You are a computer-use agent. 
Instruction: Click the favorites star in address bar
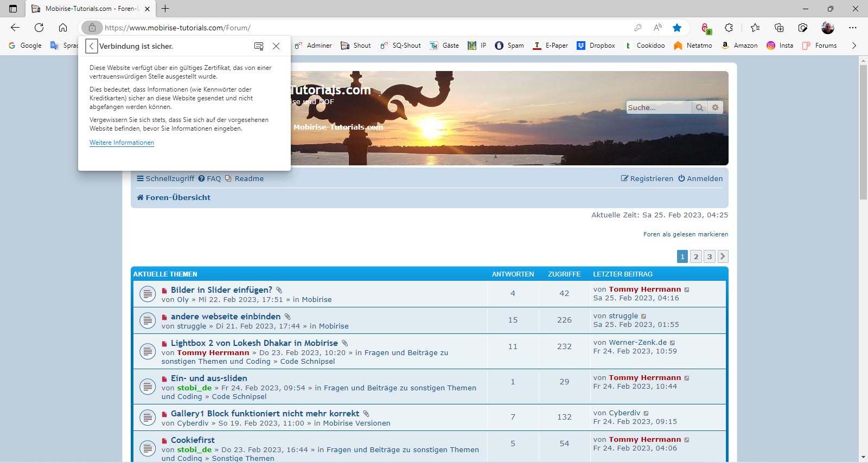point(677,28)
